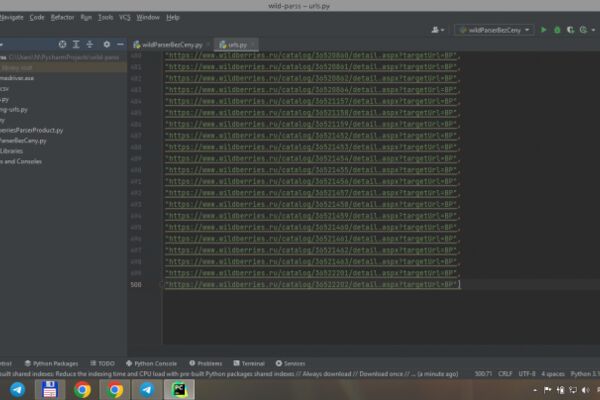Start debugging with the bug icon
600x400 pixels.
pos(557,30)
